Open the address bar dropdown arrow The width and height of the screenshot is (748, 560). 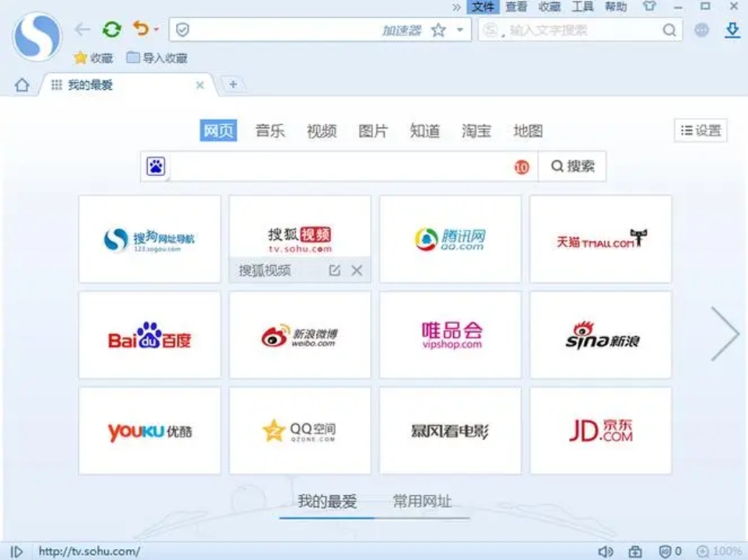(x=460, y=30)
